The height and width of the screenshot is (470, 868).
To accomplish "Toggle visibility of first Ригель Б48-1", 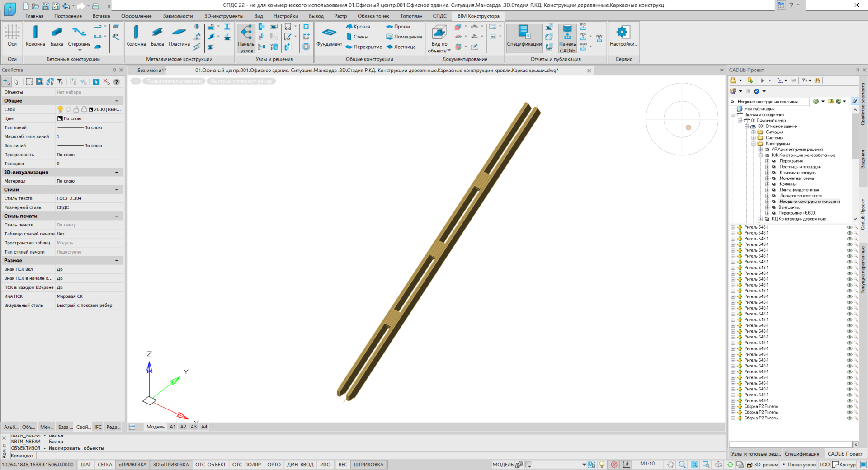I will pos(849,227).
